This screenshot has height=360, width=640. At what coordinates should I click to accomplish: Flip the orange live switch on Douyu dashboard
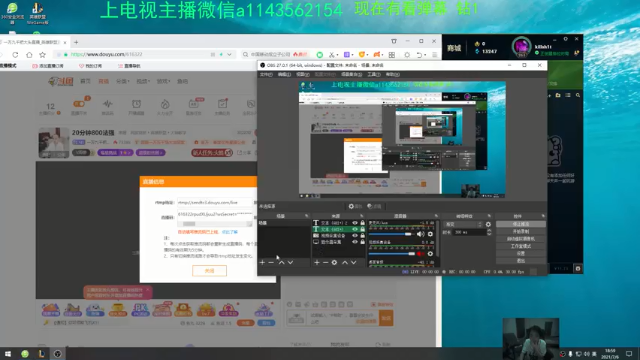78,104
